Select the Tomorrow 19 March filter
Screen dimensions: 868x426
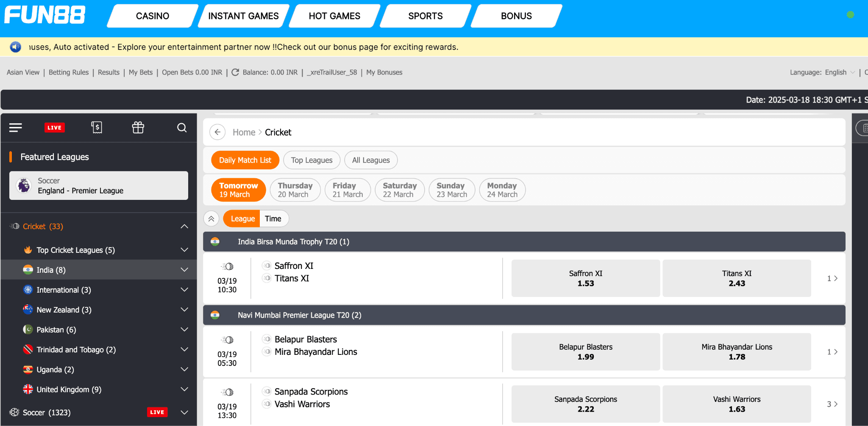tap(238, 190)
